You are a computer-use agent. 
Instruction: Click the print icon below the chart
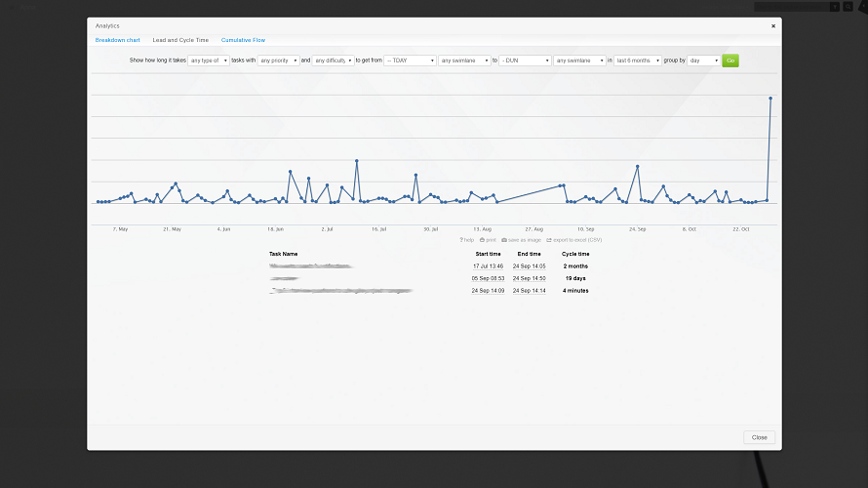point(482,239)
